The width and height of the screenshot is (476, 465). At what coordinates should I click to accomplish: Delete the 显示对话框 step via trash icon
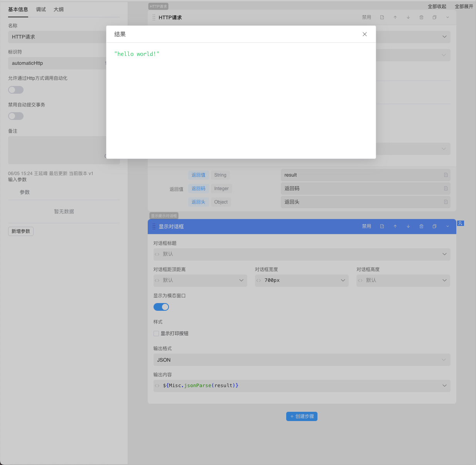tap(421, 226)
